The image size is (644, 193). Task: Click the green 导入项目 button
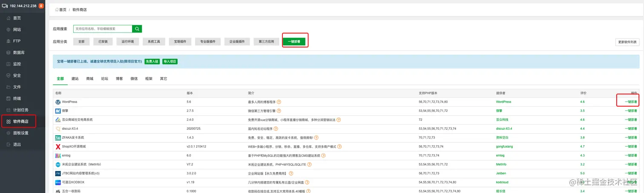point(170,61)
